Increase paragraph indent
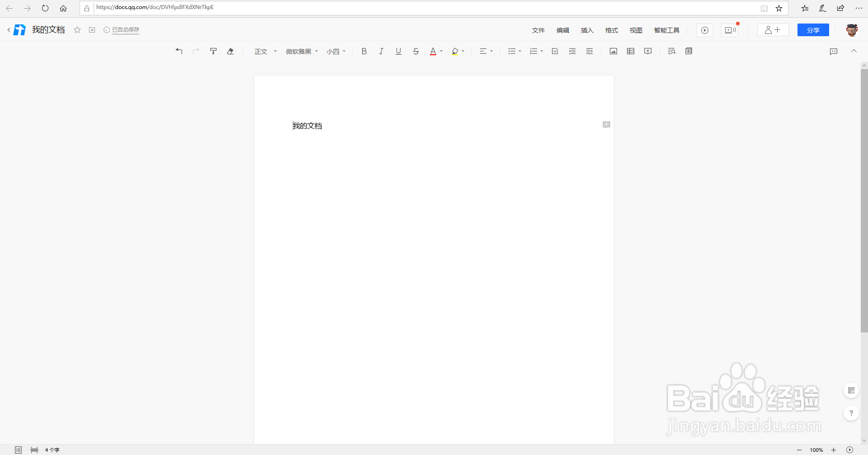This screenshot has width=868, height=455. tap(590, 51)
